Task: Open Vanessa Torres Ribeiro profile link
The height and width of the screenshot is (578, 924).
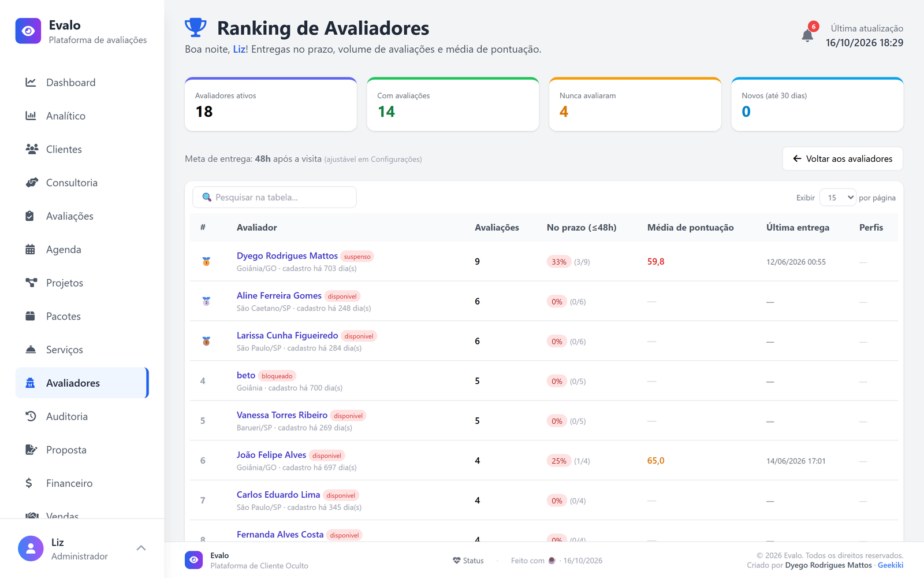Action: [282, 415]
